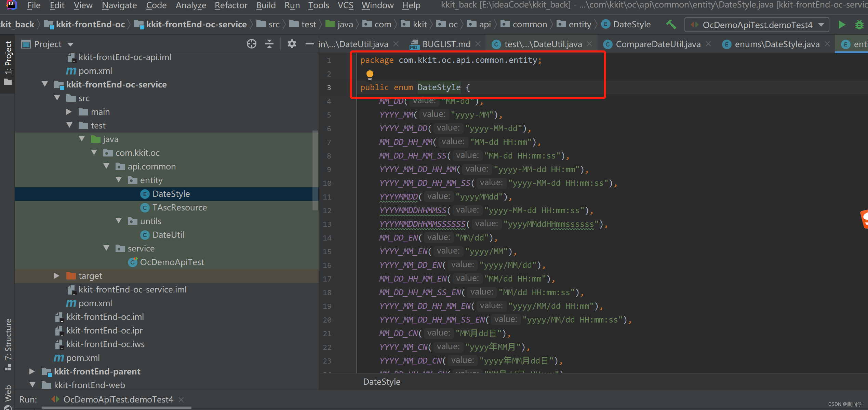Click the kkit-frontEnd-oc-service breadcrumb
This screenshot has width=868, height=410.
click(x=196, y=25)
